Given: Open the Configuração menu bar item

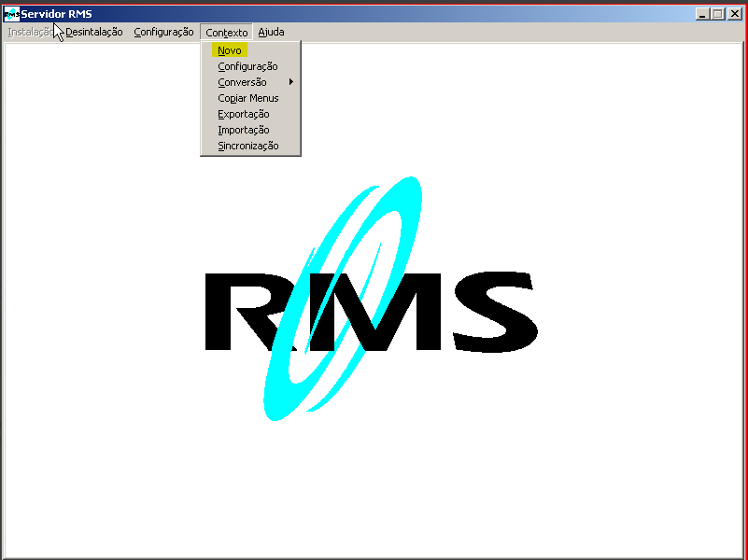Looking at the screenshot, I should click(x=163, y=32).
